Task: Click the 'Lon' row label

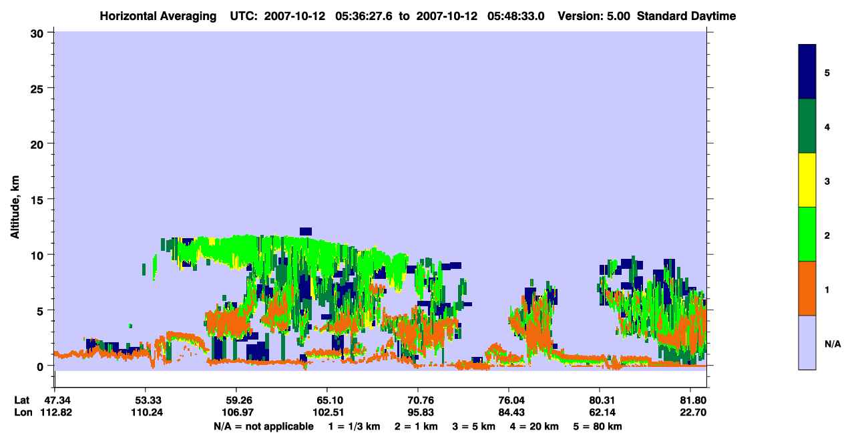Action: pyautogui.click(x=23, y=412)
